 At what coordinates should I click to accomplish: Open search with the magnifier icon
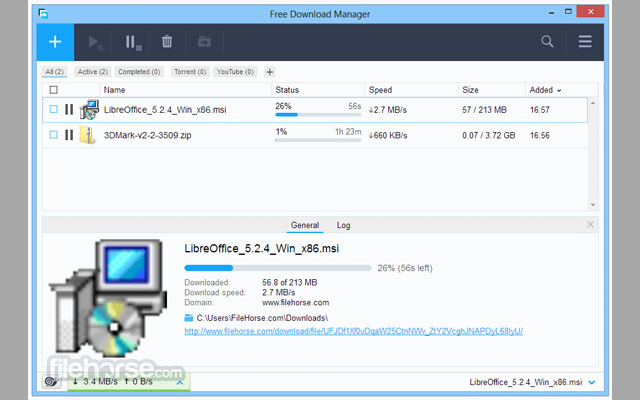click(x=547, y=41)
